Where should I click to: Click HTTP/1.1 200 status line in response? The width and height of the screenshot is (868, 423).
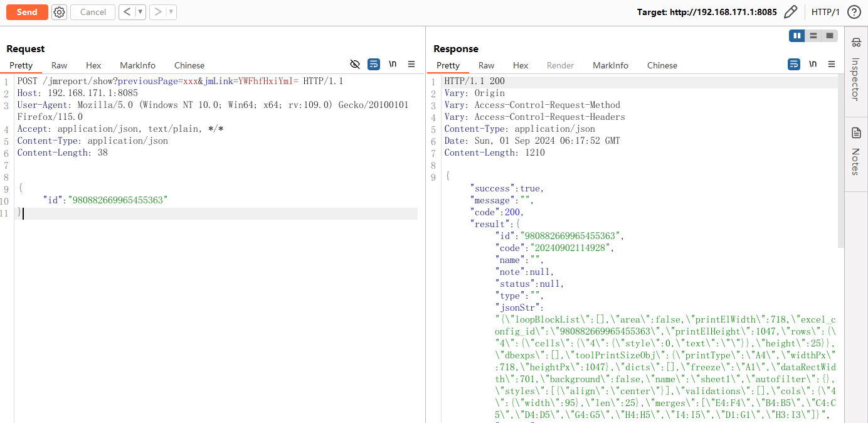474,81
